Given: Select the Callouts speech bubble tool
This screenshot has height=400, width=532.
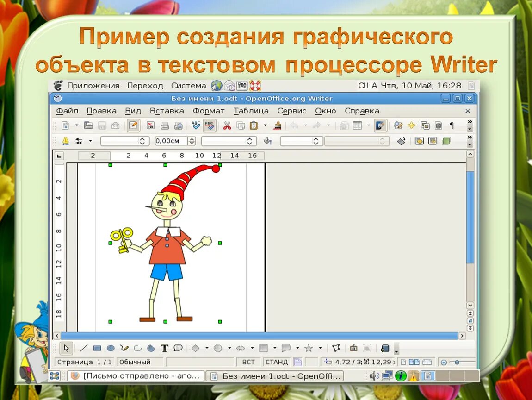Looking at the screenshot, I should 178,348.
